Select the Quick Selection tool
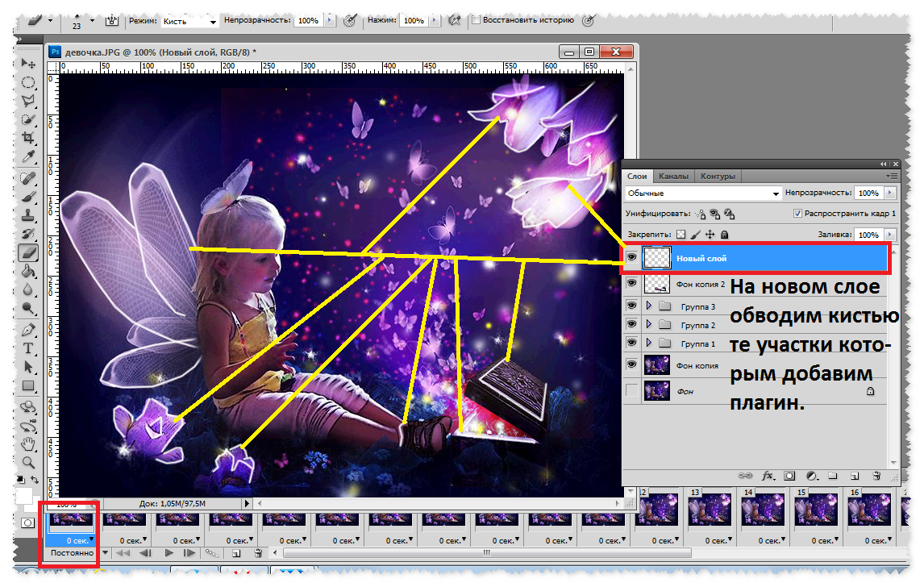 tap(27, 119)
